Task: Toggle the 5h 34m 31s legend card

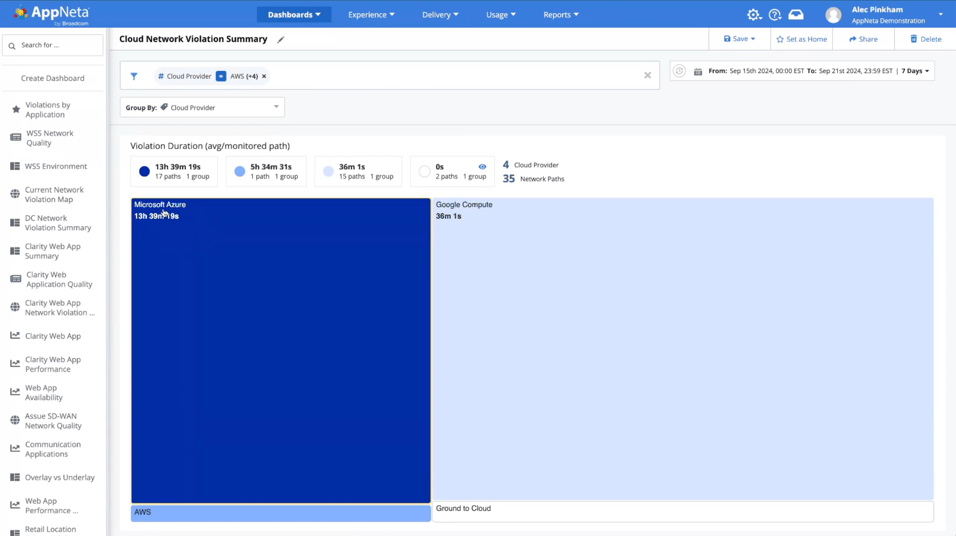Action: 266,171
